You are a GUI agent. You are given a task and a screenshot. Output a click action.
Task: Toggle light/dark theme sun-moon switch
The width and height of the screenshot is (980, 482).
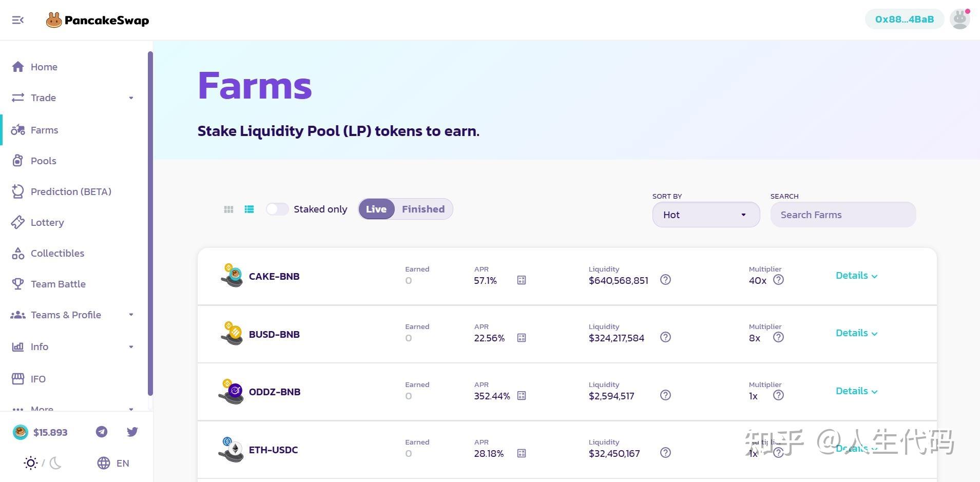[43, 463]
